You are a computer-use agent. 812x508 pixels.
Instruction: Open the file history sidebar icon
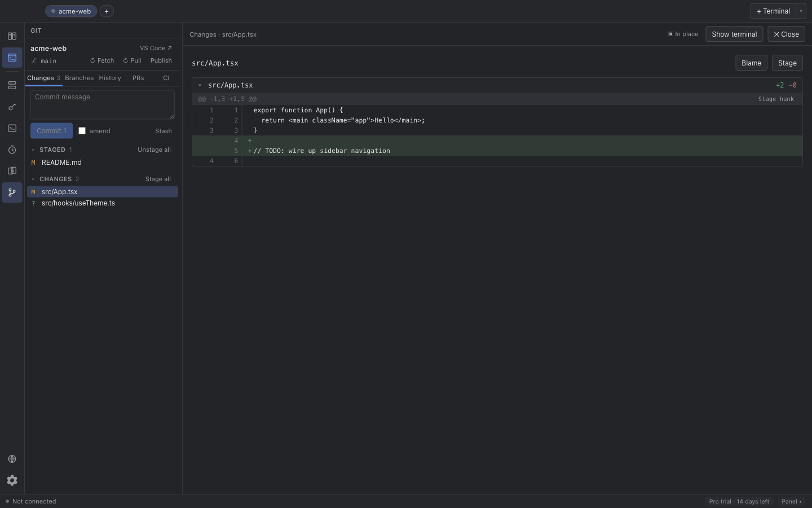12,171
